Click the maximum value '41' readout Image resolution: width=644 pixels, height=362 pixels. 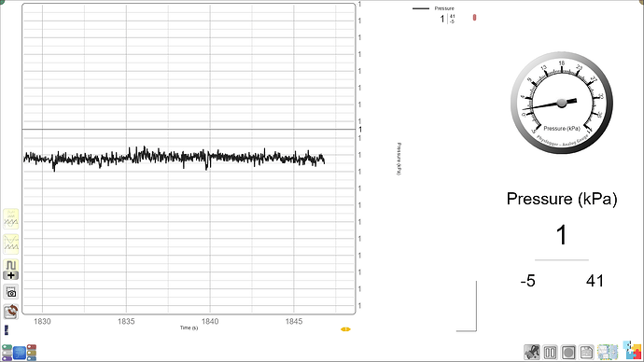tap(595, 281)
